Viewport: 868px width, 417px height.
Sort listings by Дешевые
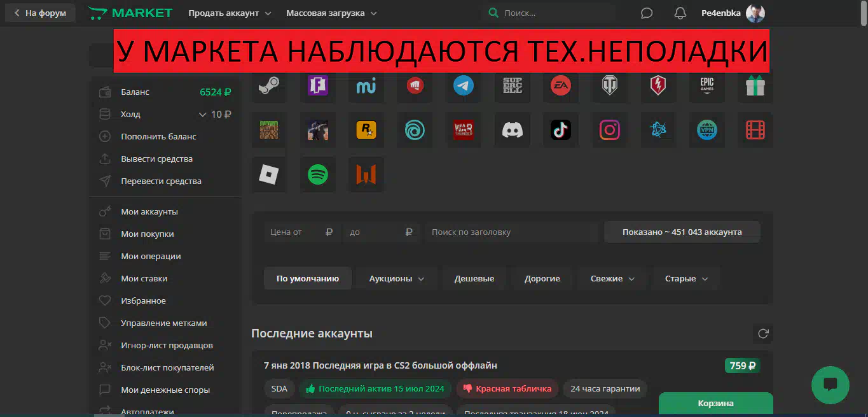[x=474, y=278]
